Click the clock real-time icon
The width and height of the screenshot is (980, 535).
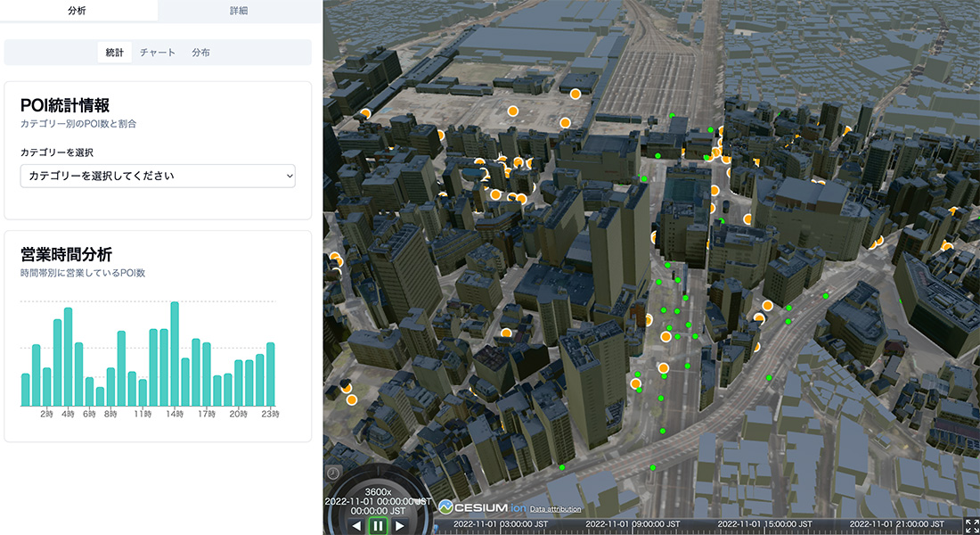pos(331,473)
